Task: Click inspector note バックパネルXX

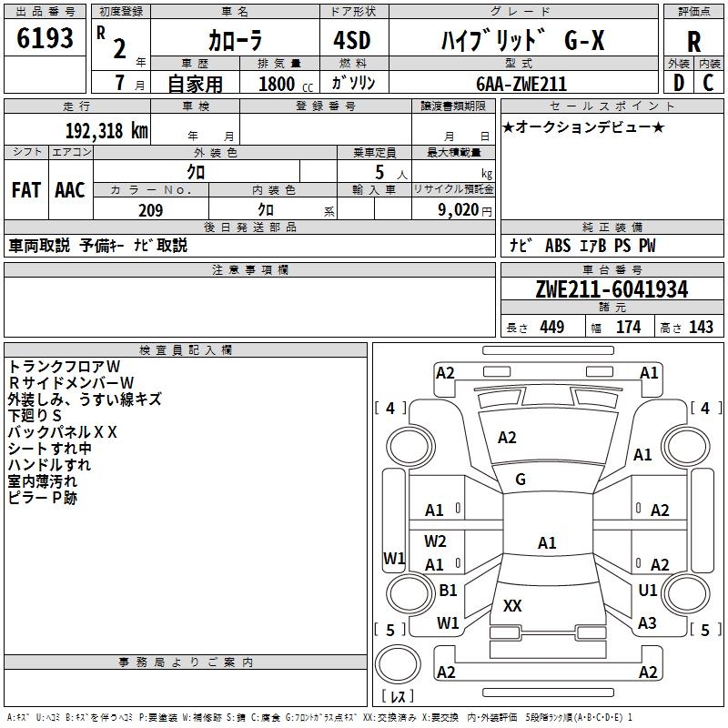Action: pyautogui.click(x=62, y=432)
